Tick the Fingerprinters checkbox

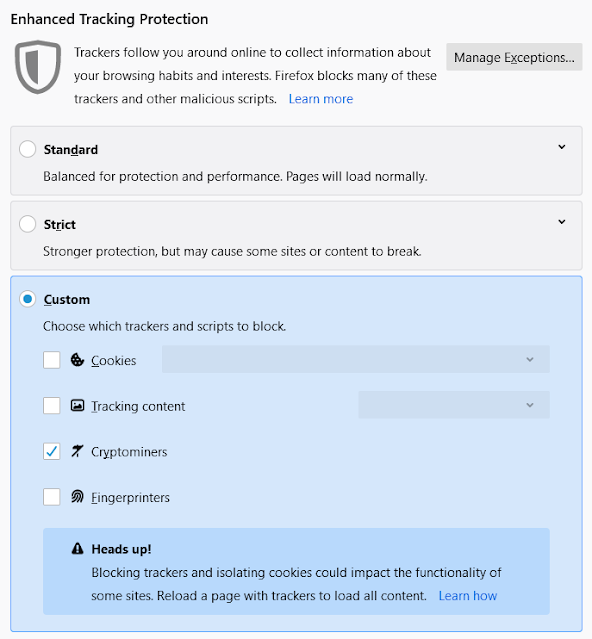coord(52,497)
